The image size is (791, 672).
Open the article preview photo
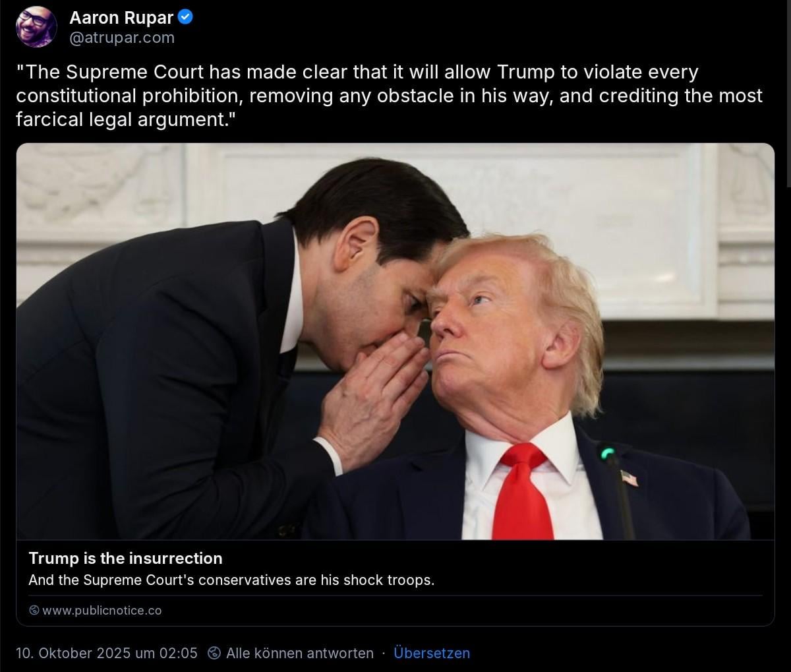(x=395, y=342)
